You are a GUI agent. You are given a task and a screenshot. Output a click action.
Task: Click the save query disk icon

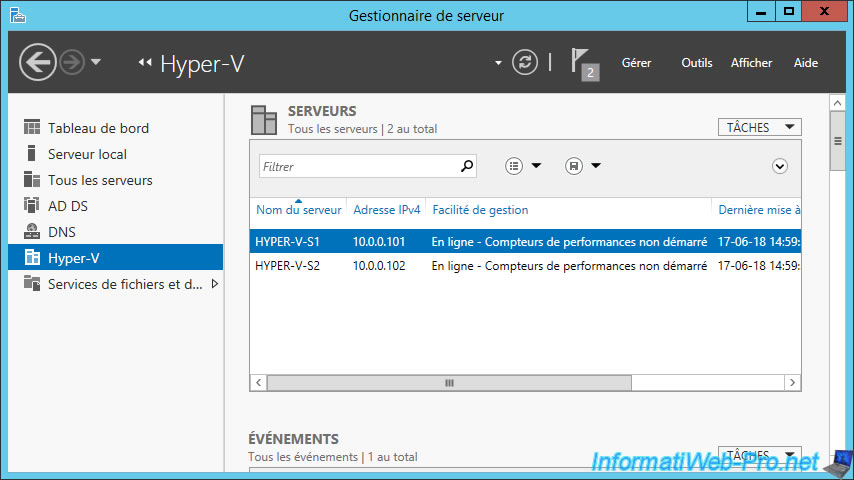click(574, 166)
